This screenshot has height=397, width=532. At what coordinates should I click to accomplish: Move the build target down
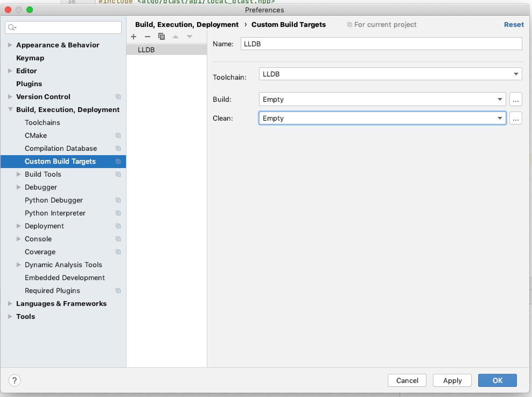(190, 37)
